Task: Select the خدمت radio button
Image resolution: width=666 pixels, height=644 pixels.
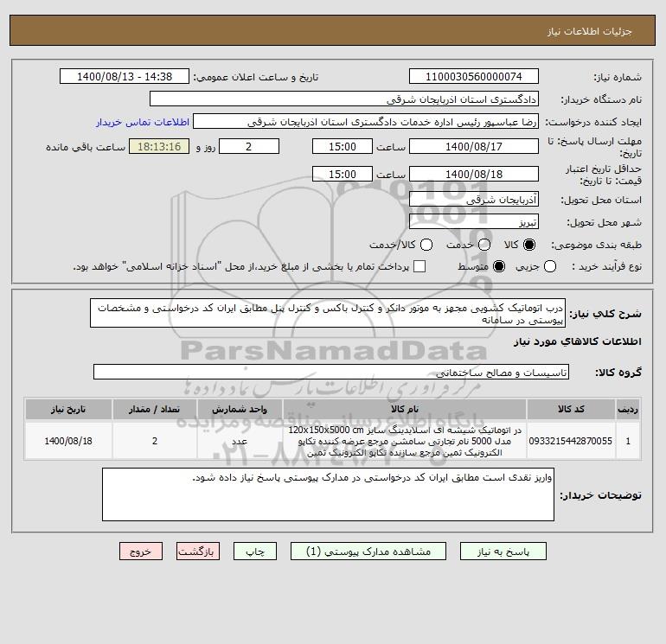Action: [484, 245]
